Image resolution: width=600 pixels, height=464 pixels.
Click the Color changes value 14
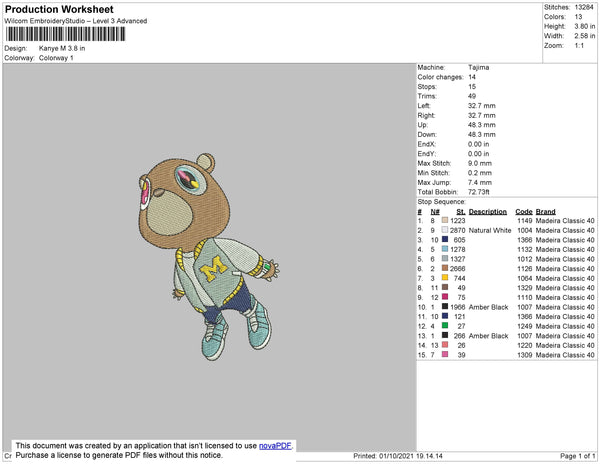[x=472, y=77]
